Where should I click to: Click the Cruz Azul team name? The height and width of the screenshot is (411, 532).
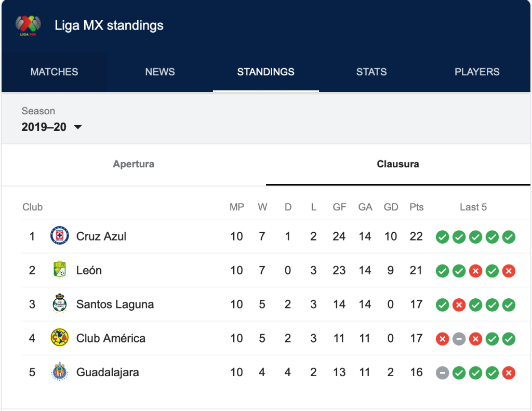(x=101, y=236)
